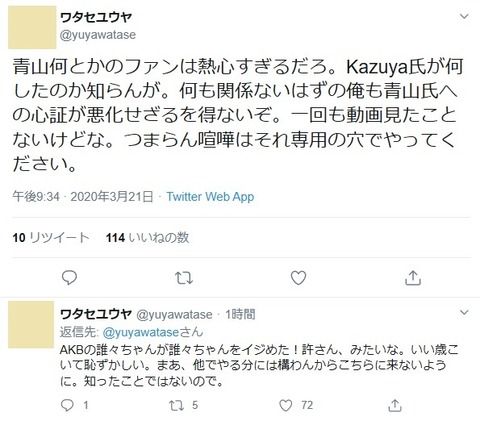480x421 pixels.
Task: View the 10 retweets list
Action: 51,238
